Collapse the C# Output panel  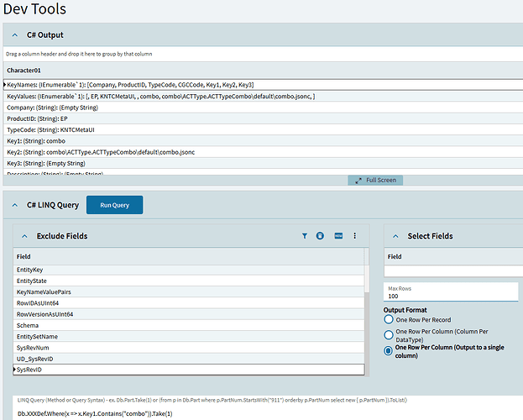click(14, 35)
